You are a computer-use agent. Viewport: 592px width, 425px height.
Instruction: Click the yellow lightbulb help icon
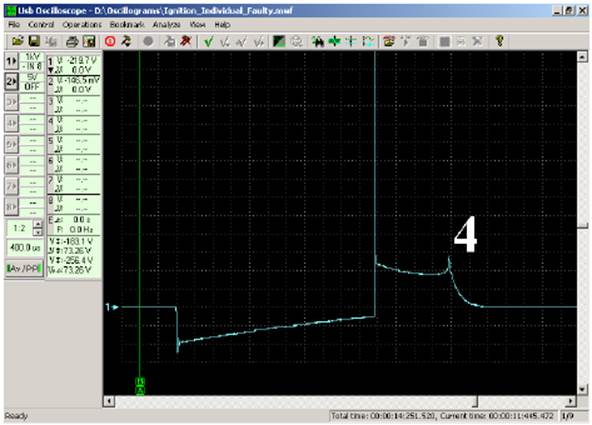pos(500,41)
